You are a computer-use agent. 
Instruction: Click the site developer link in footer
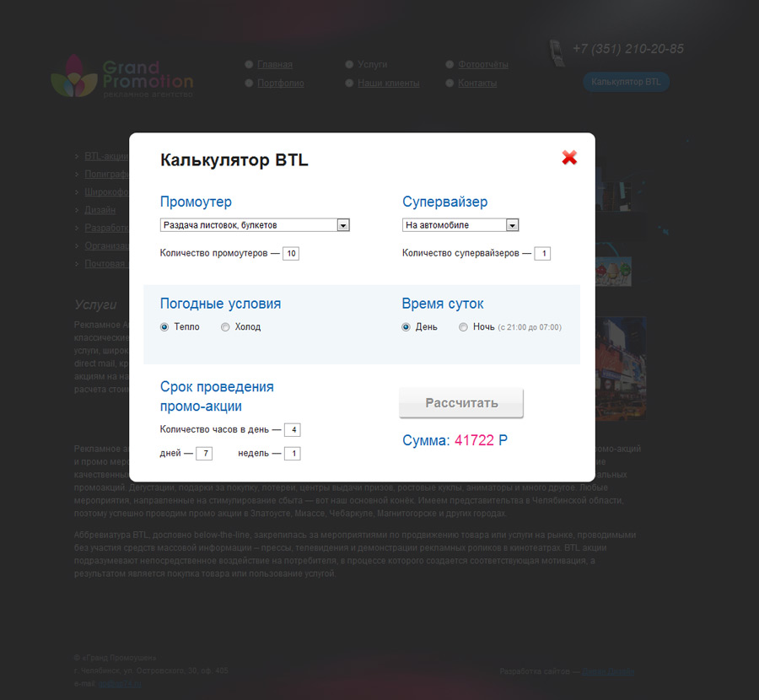[x=608, y=671]
